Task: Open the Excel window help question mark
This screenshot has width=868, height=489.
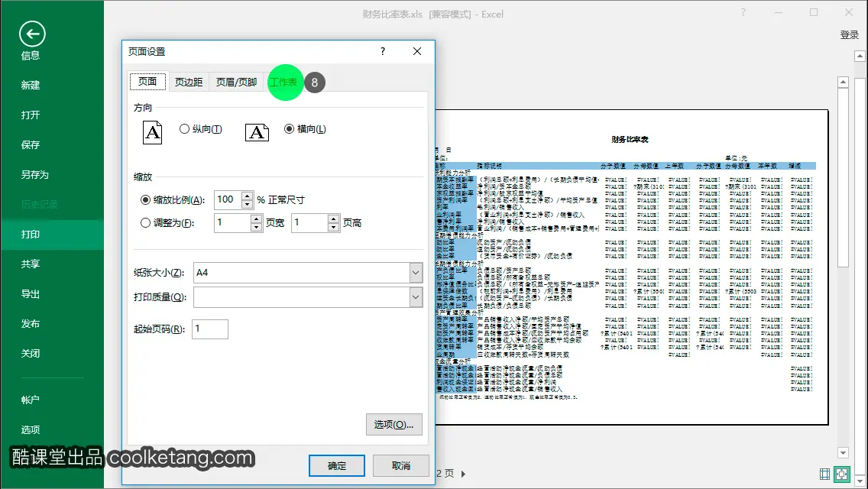Action: pyautogui.click(x=743, y=13)
